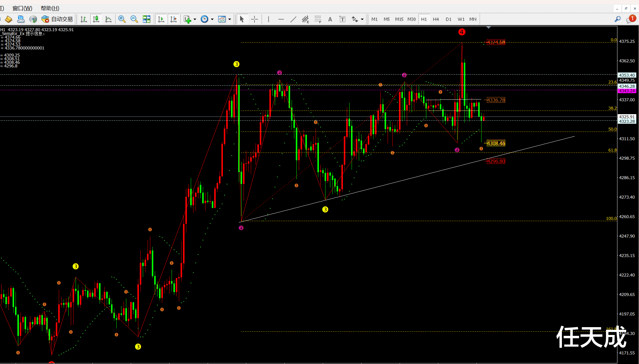Select the Draw Vertical Line tool
Viewport: 639px width, 364px height.
click(x=268, y=19)
